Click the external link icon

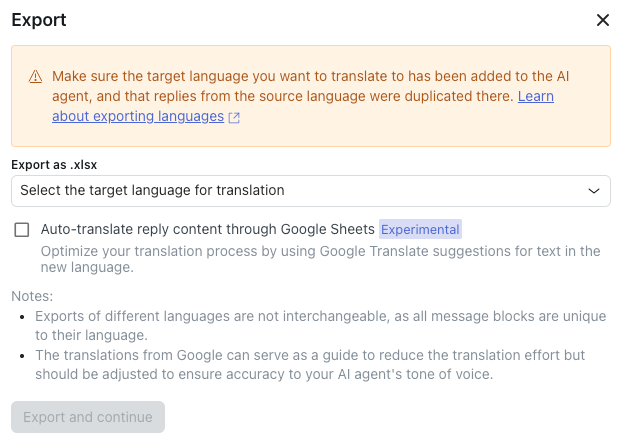tap(234, 117)
